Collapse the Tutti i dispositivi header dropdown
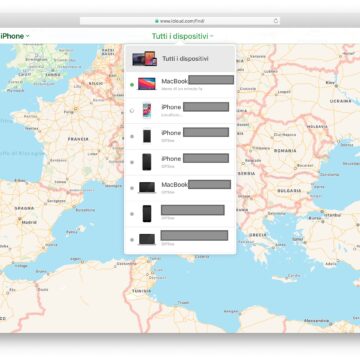 coord(183,36)
